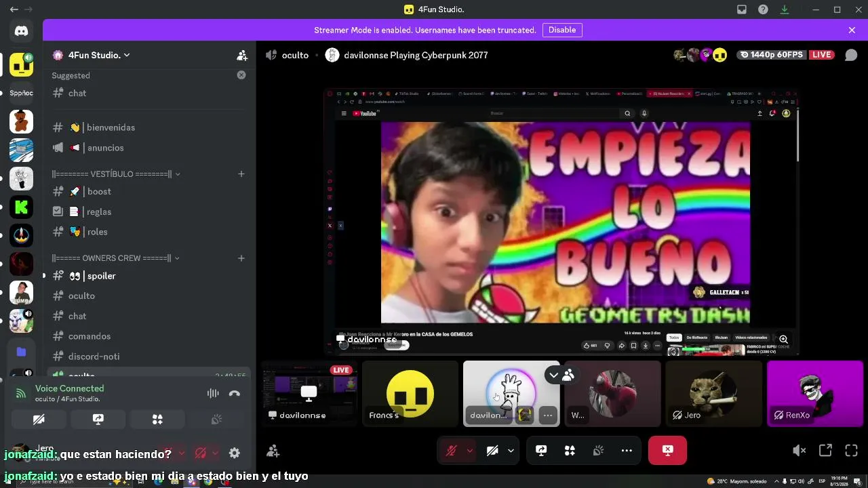Viewport: 868px width, 488px height.
Task: Open the boost channel
Action: 149,192
